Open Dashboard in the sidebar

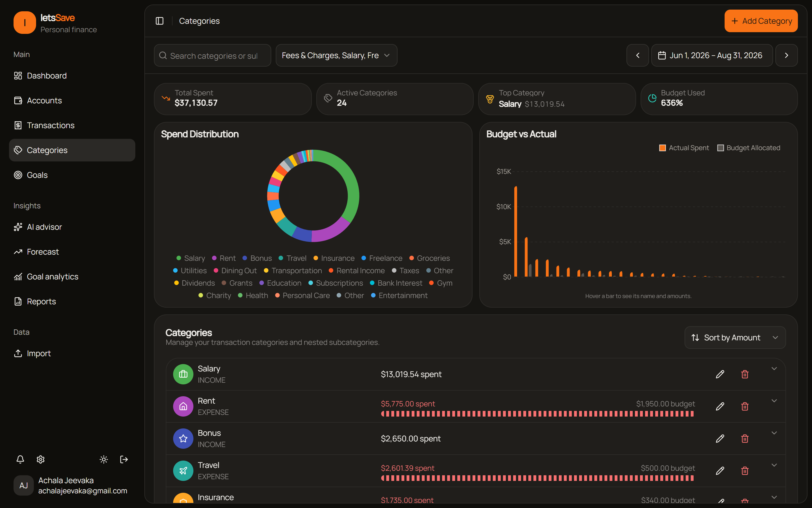point(72,76)
